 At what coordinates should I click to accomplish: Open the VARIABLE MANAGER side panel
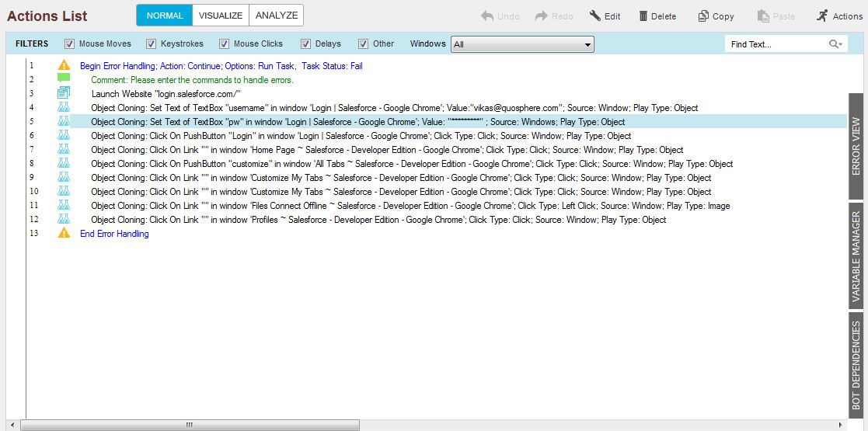[x=857, y=256]
